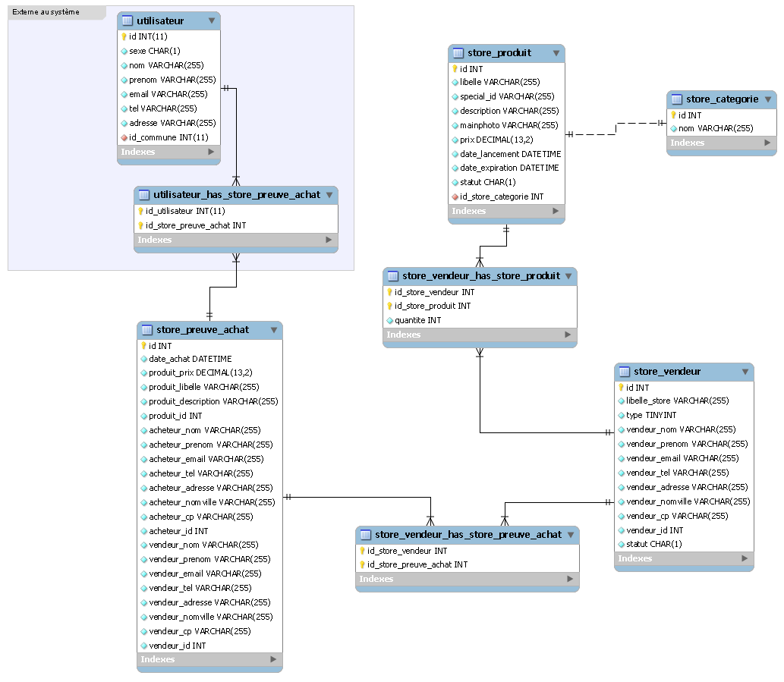Select the produit_description VARCHAR(255) column
The height and width of the screenshot is (682, 784).
point(210,401)
